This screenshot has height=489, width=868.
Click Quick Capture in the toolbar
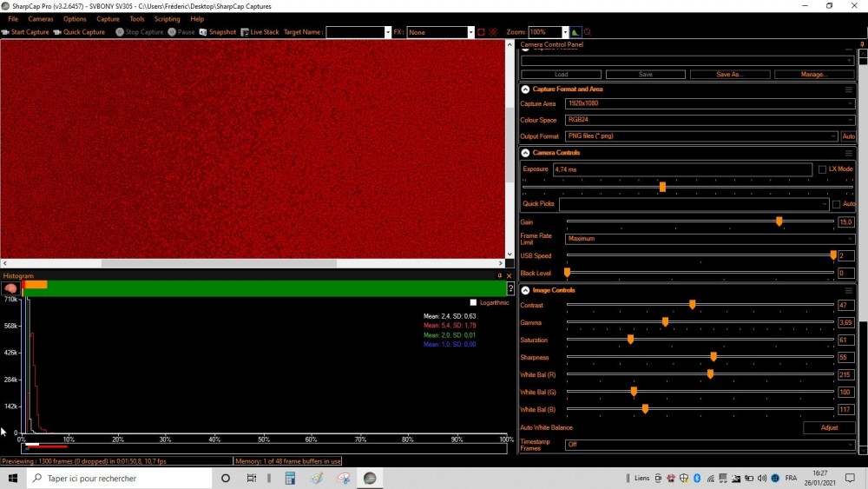pyautogui.click(x=79, y=32)
